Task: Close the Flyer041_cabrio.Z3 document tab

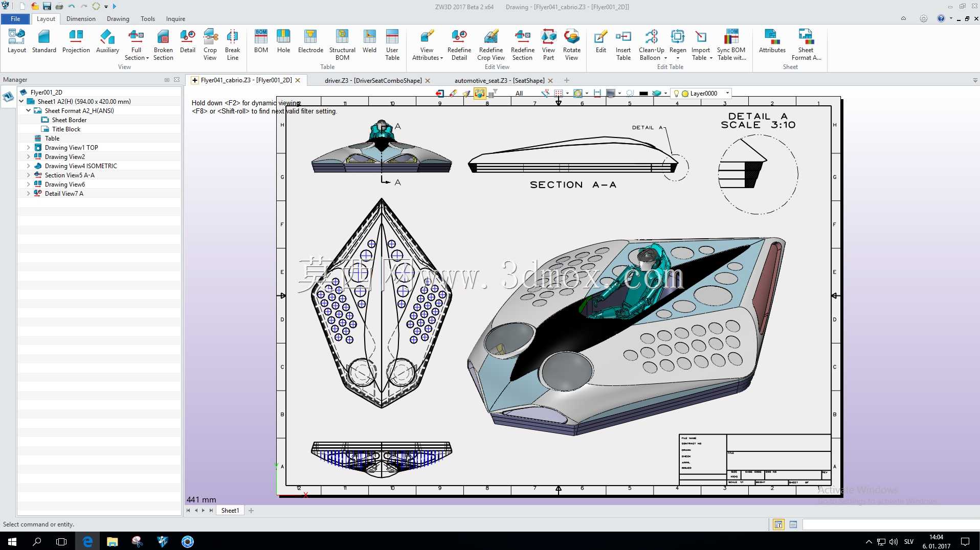Action: [x=298, y=80]
